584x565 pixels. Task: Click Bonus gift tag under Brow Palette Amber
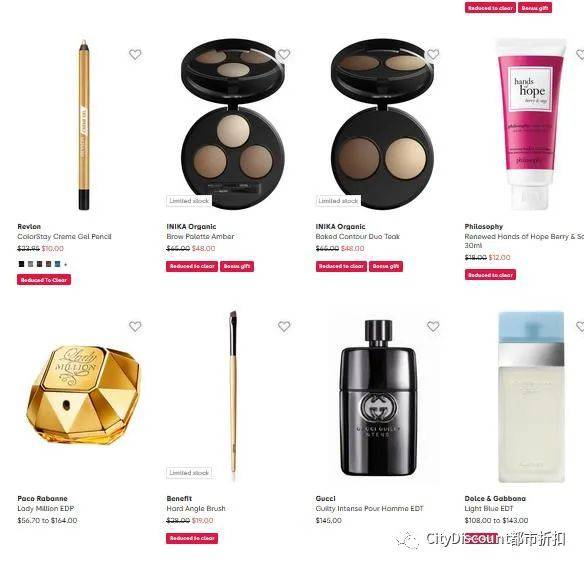tap(237, 266)
